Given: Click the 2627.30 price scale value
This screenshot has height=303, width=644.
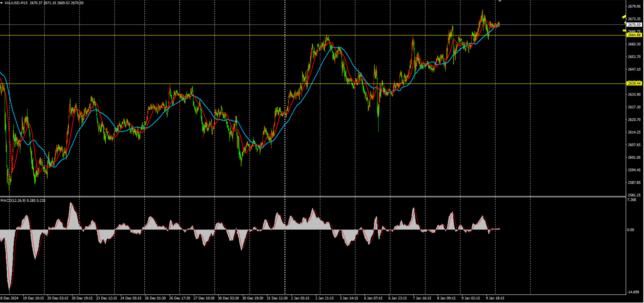Looking at the screenshot, I should click(634, 107).
